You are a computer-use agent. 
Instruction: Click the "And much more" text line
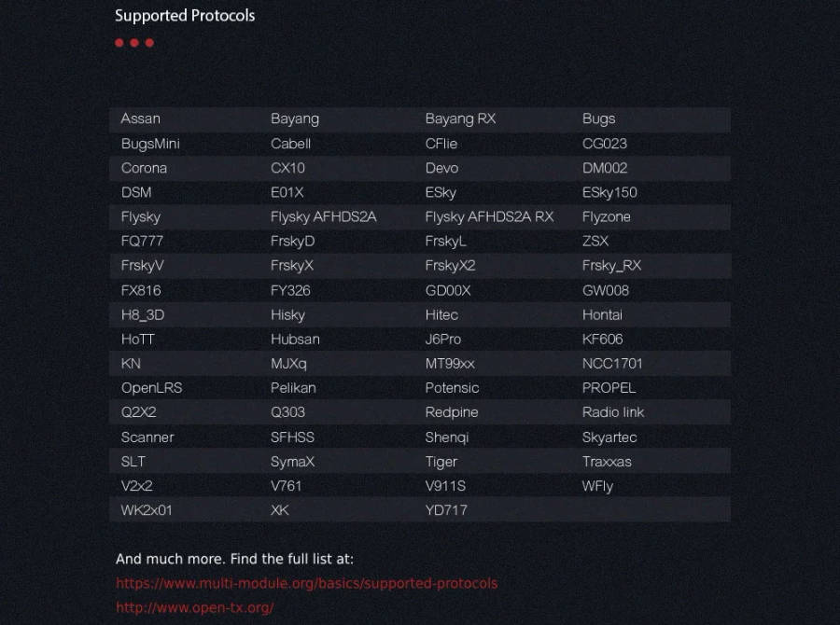(x=234, y=560)
